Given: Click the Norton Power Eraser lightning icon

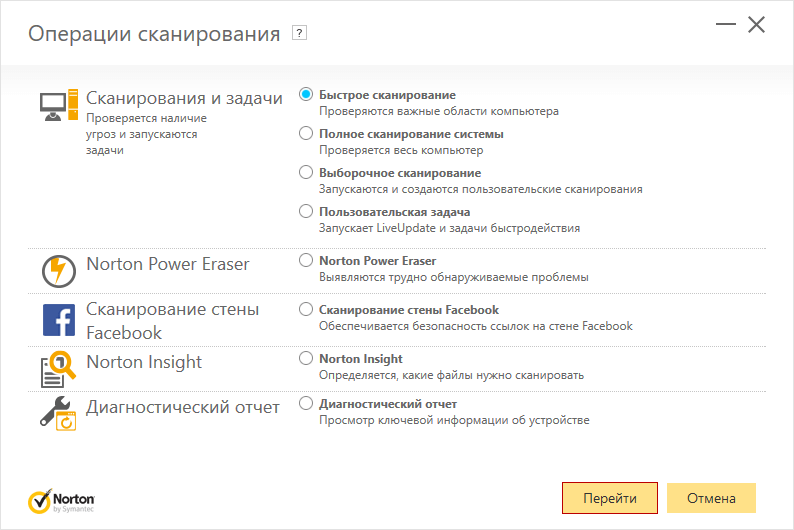Looking at the screenshot, I should pos(59,271).
